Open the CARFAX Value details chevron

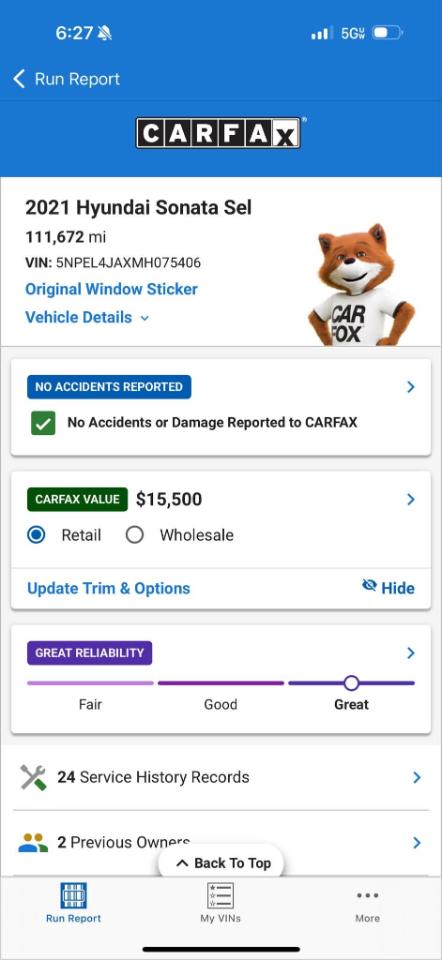click(x=411, y=500)
